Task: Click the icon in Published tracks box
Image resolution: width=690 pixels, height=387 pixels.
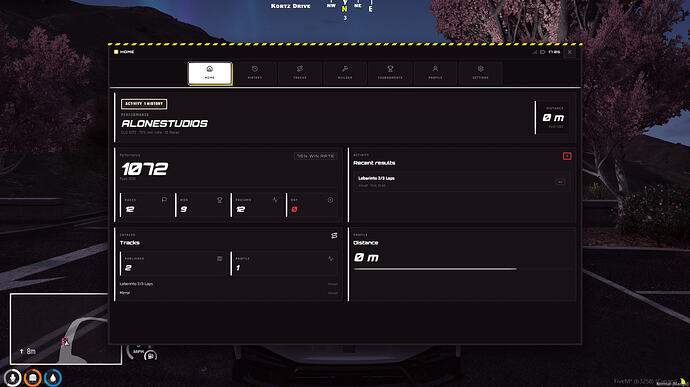Action: 220,258
